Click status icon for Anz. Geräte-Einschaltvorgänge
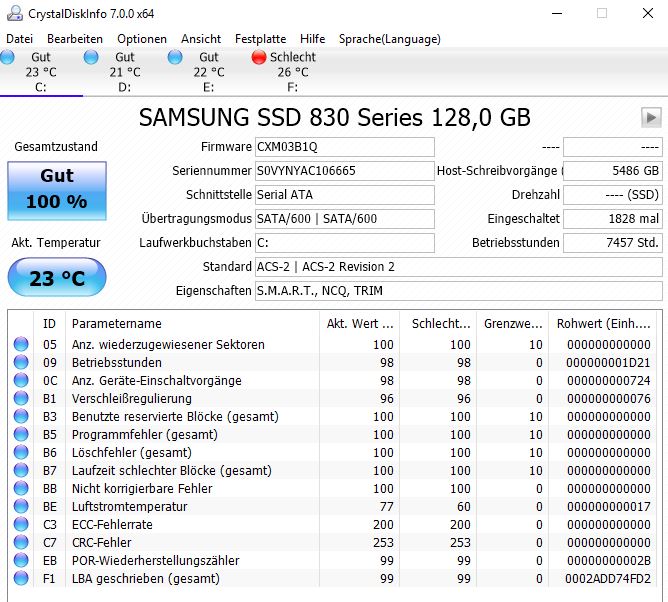 click(21, 380)
